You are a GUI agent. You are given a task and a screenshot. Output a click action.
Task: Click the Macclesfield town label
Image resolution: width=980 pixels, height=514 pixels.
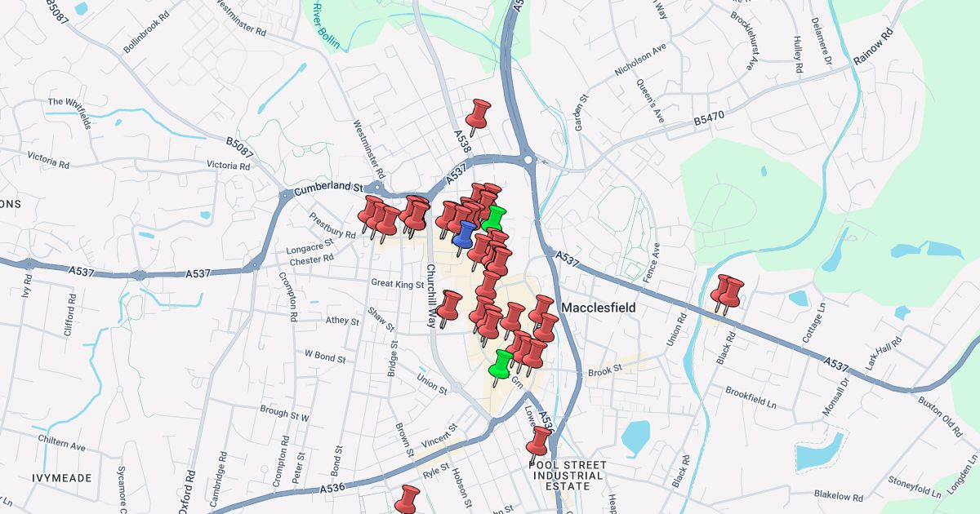coord(599,308)
